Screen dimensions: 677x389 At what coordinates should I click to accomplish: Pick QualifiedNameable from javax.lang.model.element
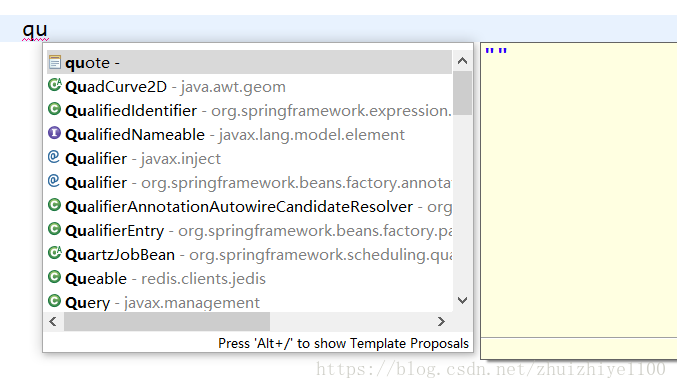point(250,134)
